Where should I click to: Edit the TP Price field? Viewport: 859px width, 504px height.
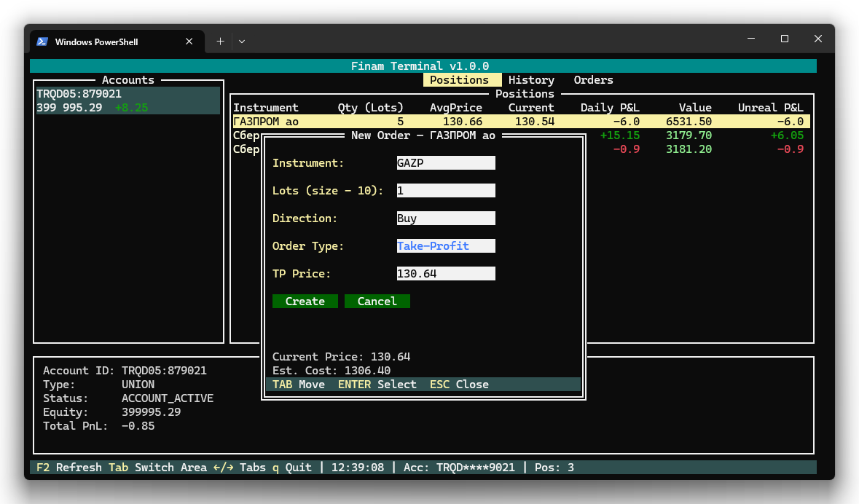pyautogui.click(x=445, y=274)
